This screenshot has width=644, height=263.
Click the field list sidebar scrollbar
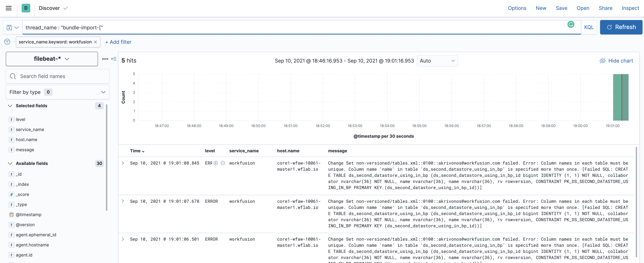pos(107,158)
